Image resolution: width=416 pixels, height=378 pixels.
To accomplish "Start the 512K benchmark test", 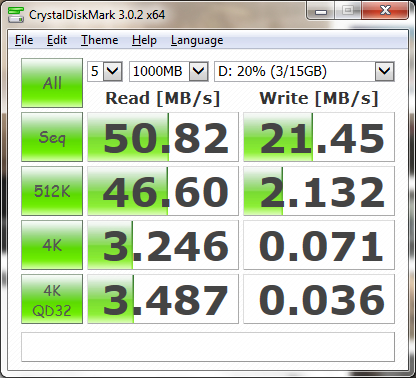I will click(x=52, y=191).
